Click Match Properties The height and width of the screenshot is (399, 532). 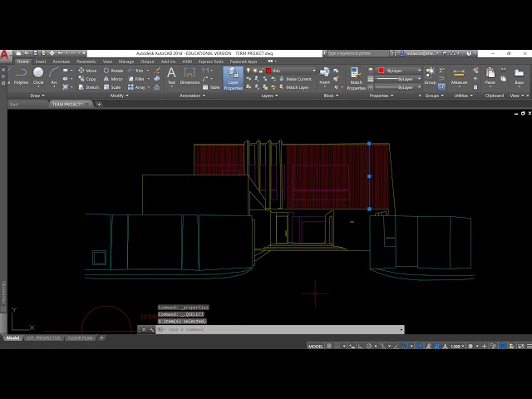(x=356, y=79)
